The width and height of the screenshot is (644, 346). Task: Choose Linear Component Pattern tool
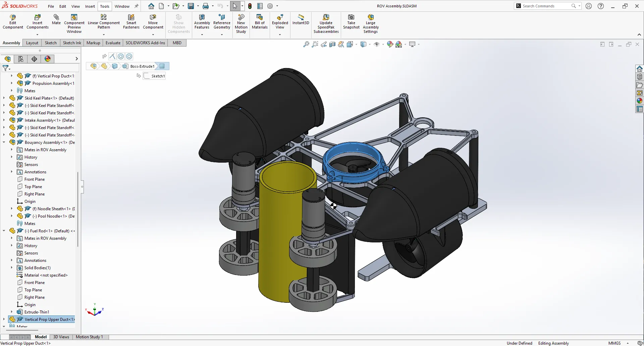click(x=104, y=22)
